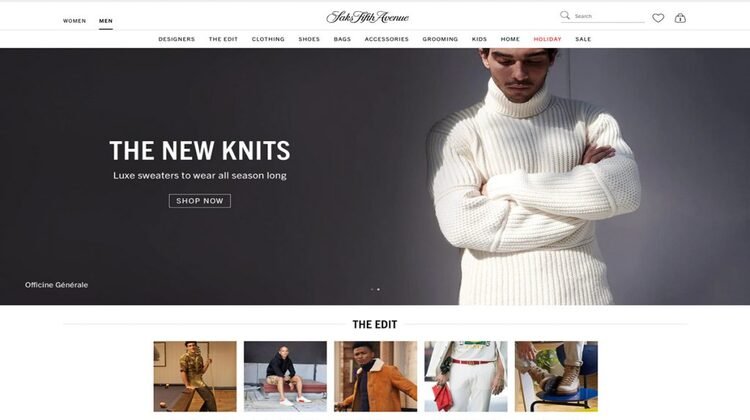Open the Officine Générale link
The height and width of the screenshot is (420, 750).
[x=56, y=285]
